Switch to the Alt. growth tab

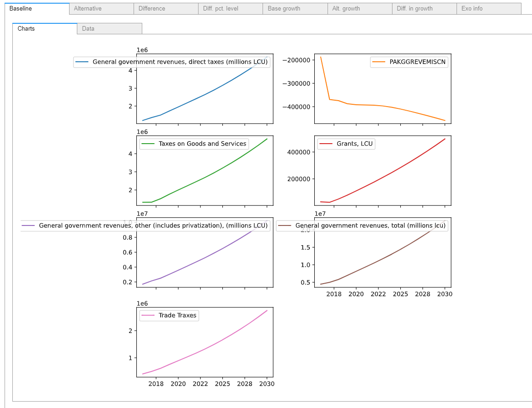pos(360,9)
